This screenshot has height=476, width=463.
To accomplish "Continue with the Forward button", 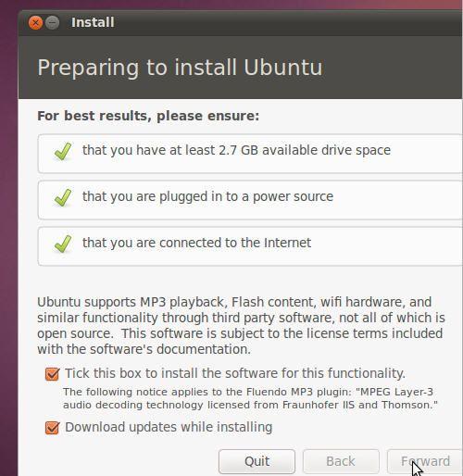I will 425,461.
